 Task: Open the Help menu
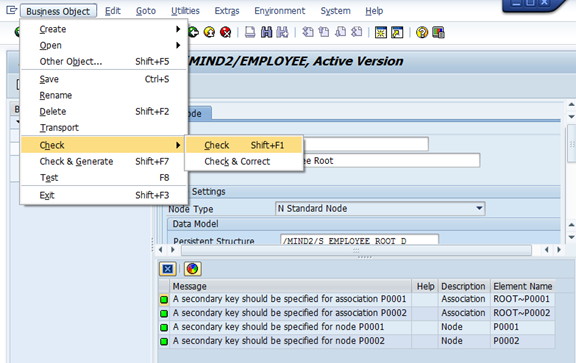[374, 11]
